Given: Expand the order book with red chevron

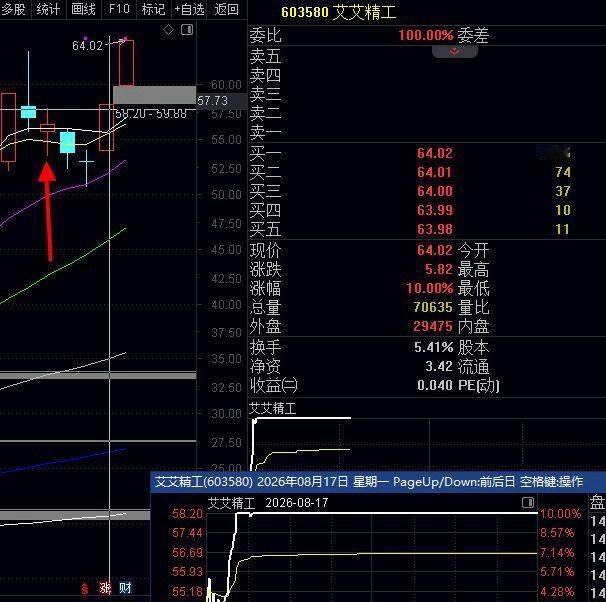Looking at the screenshot, I should [x=454, y=52].
